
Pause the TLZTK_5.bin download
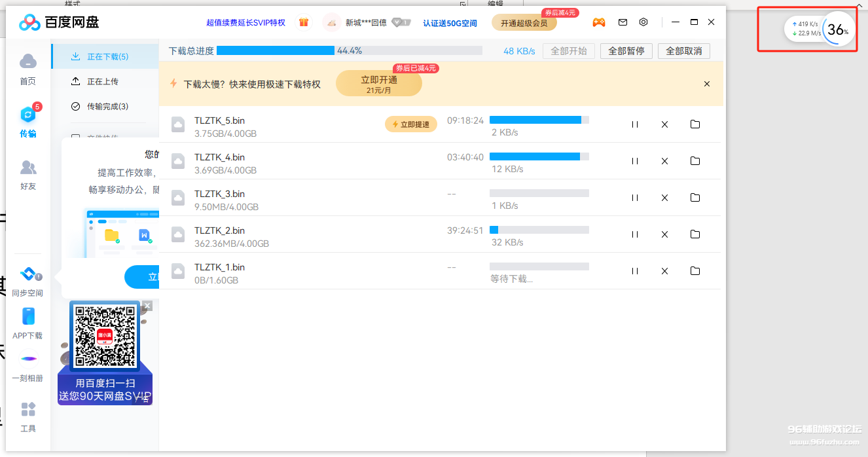click(x=634, y=124)
